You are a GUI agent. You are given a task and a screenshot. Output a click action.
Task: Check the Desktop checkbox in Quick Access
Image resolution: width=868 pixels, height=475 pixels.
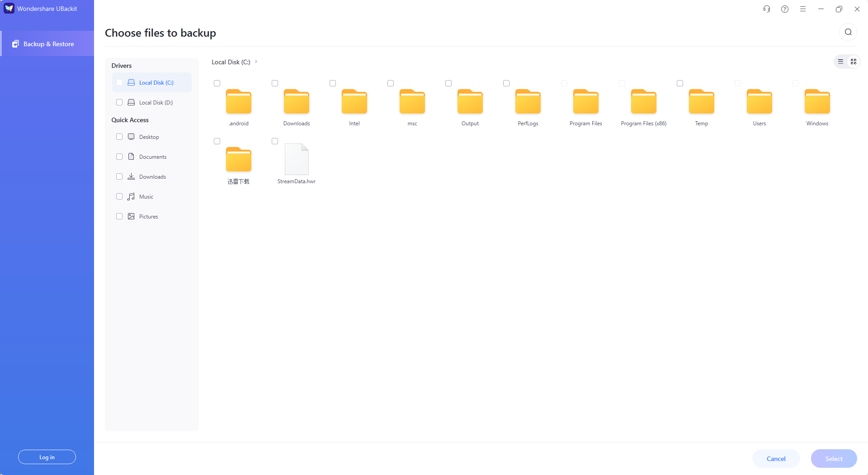click(x=119, y=137)
